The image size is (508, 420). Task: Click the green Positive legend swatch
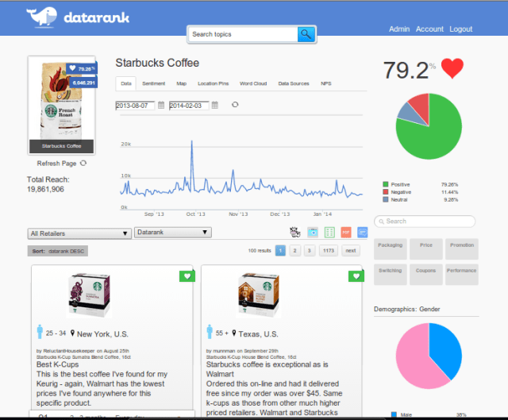pyautogui.click(x=386, y=184)
